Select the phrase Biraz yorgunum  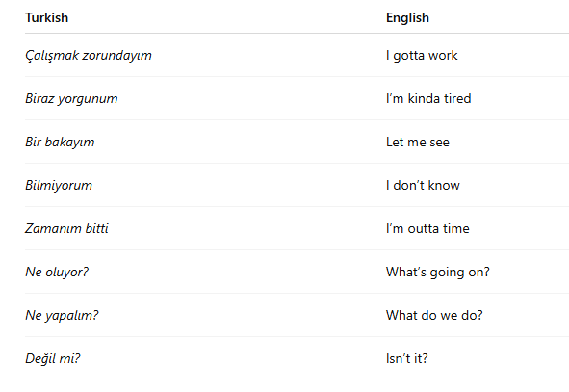[x=71, y=99]
